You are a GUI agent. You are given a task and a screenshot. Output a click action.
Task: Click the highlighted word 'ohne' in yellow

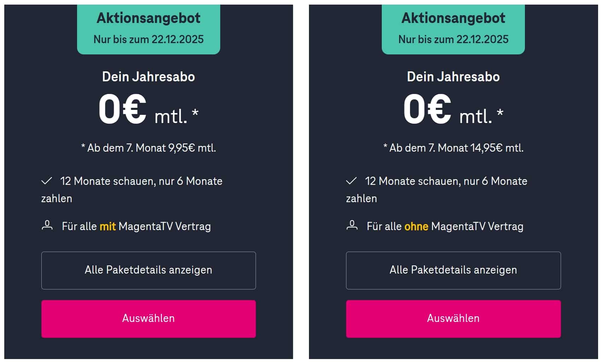416,226
